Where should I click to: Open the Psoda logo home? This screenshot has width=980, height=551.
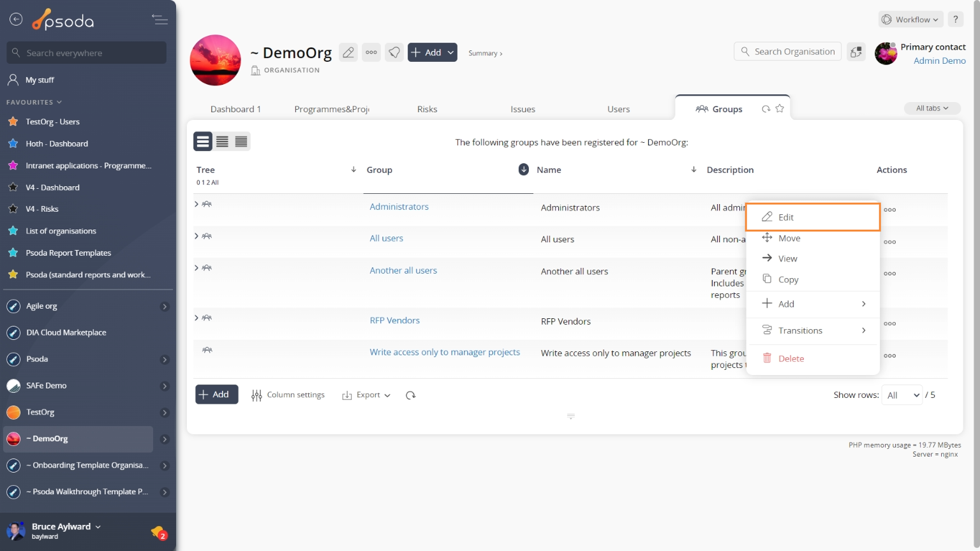[63, 20]
